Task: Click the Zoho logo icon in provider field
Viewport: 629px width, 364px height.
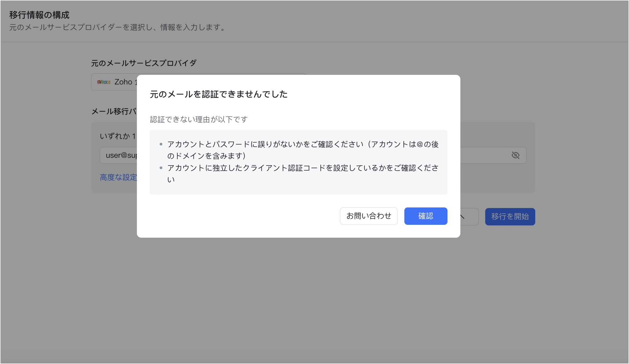Action: point(103,82)
